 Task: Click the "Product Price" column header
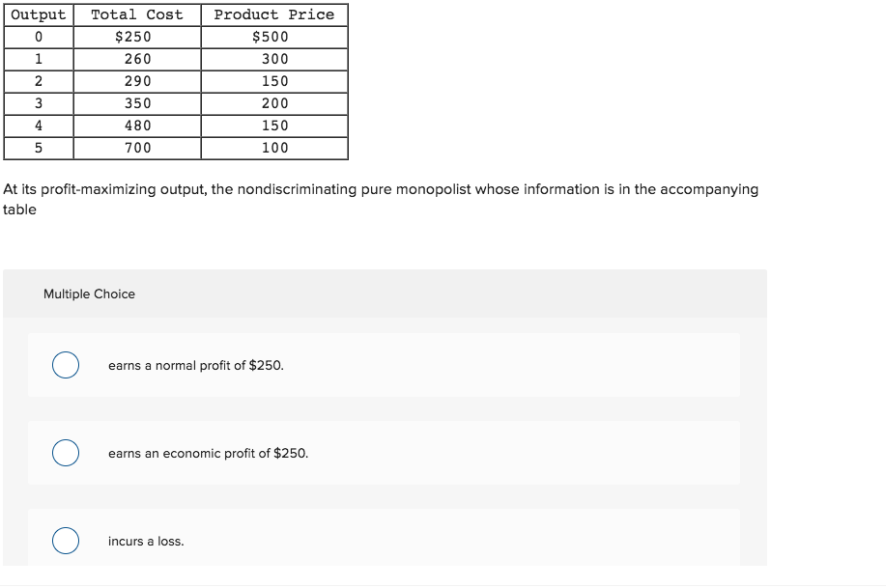pyautogui.click(x=275, y=14)
